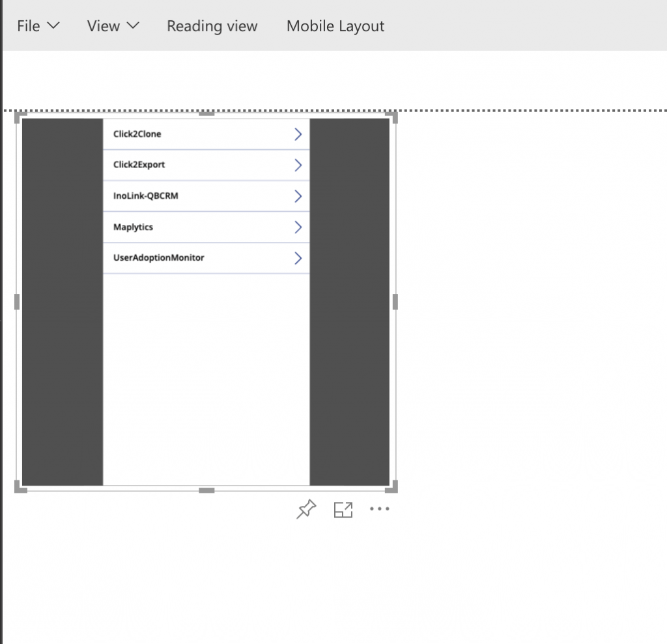Pin the visual using the pin icon
Image resolution: width=667 pixels, height=644 pixels.
tap(306, 509)
